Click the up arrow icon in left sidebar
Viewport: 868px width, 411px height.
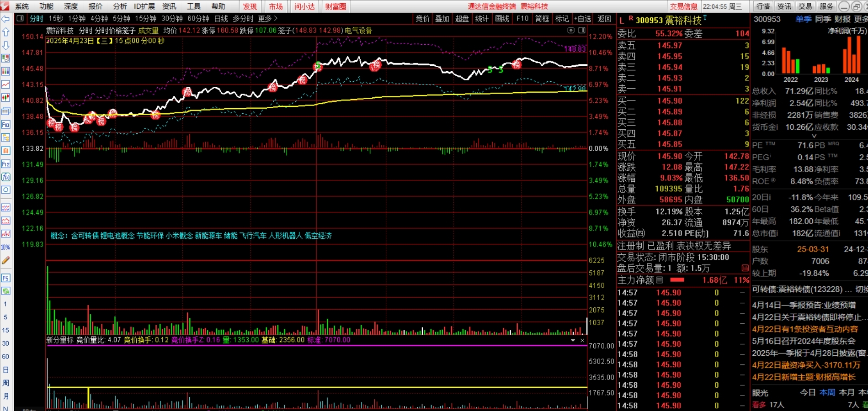(6, 32)
